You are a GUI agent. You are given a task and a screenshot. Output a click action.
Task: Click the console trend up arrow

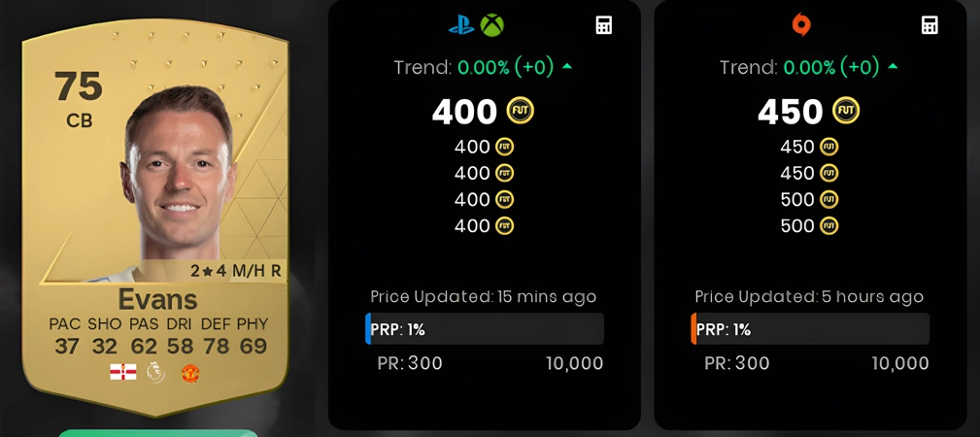(566, 66)
